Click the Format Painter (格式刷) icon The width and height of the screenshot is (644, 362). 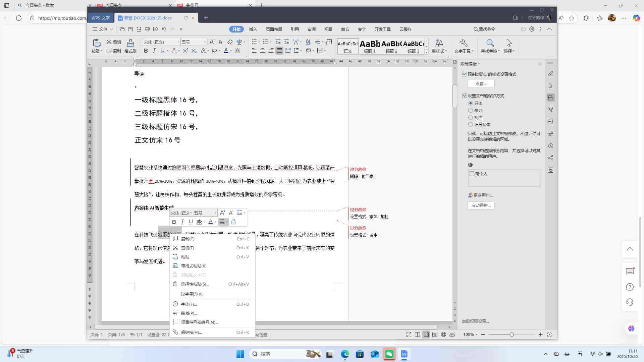click(x=130, y=43)
